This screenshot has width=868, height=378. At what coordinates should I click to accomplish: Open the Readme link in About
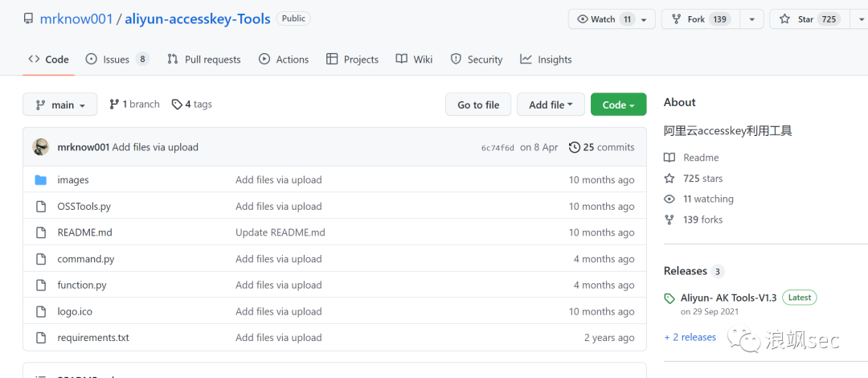[701, 158]
